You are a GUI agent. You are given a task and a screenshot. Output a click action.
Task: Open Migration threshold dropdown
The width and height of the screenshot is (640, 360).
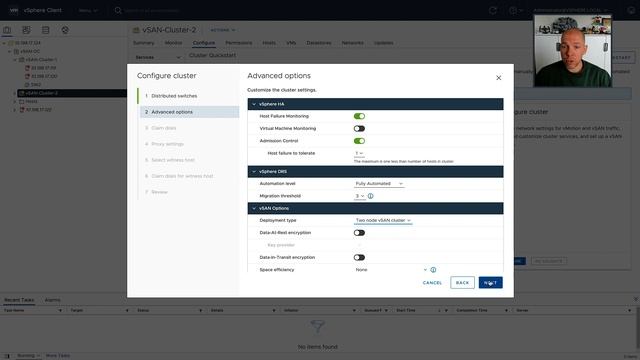click(359, 196)
